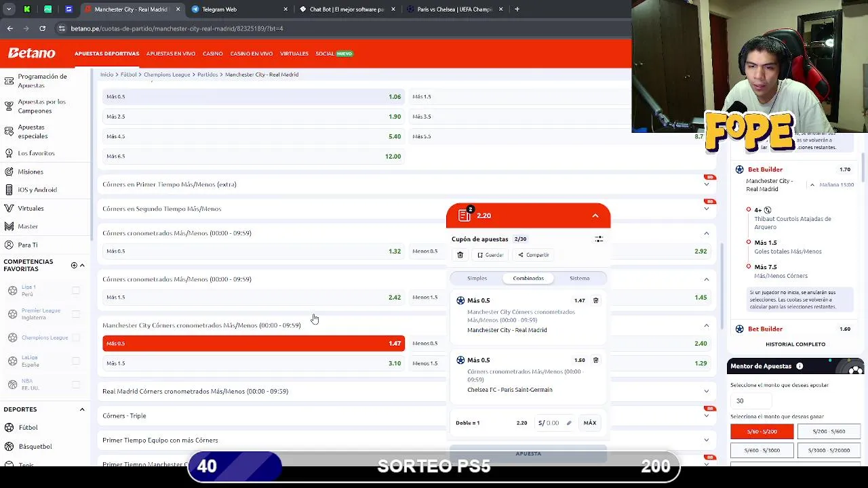This screenshot has height=488, width=868.
Task: Select S/3000 - S/20000 win amount
Action: [x=829, y=450]
